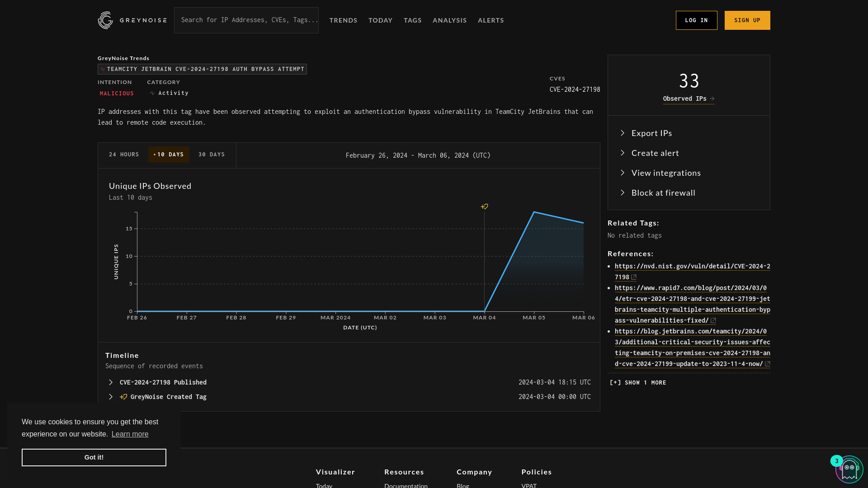The image size is (868, 488).
Task: Click the 2024-03-04 18:15 UTC timestamp
Action: click(x=555, y=382)
